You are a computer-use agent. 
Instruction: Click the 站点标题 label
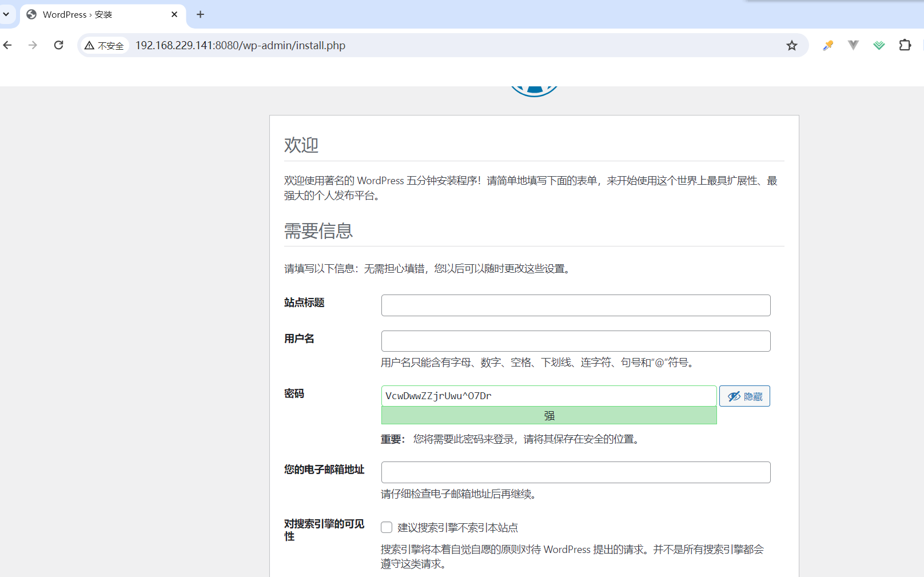[x=304, y=303]
